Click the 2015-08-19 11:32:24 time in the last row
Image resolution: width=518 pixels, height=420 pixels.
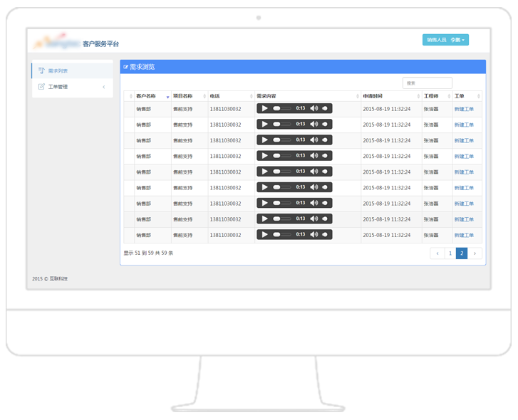386,235
